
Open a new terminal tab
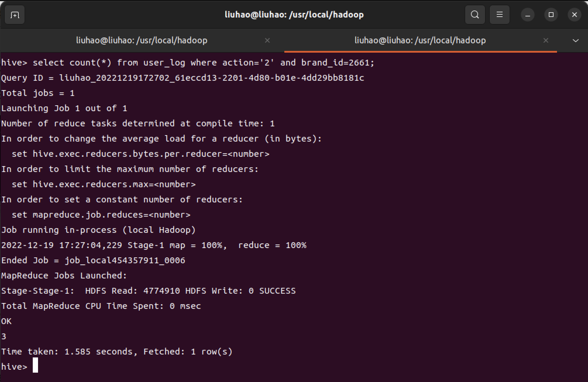click(15, 15)
